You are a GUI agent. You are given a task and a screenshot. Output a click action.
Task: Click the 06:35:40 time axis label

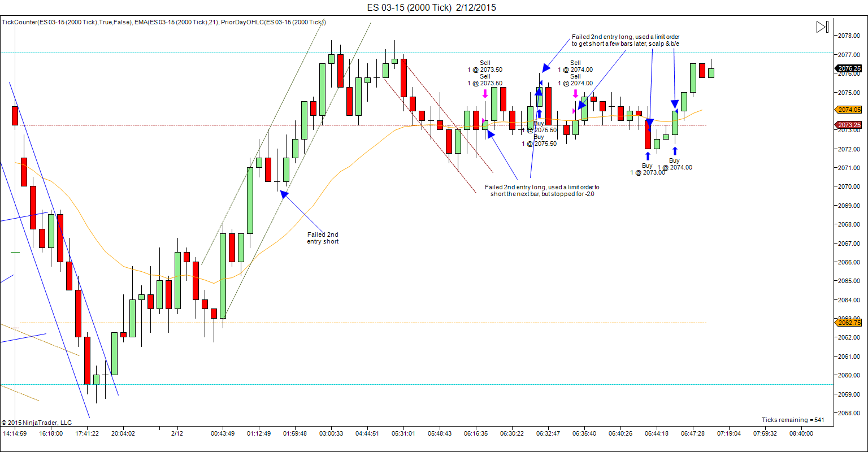pyautogui.click(x=584, y=434)
